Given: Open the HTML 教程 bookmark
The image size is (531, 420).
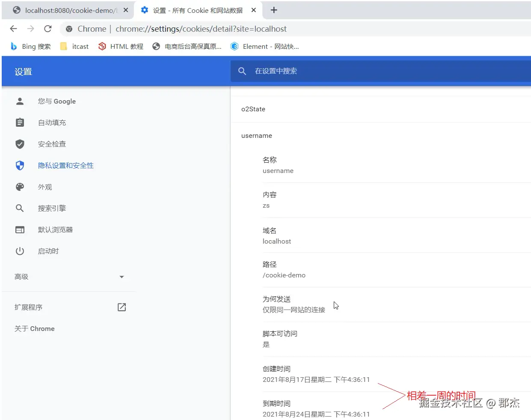Looking at the screenshot, I should (x=121, y=46).
